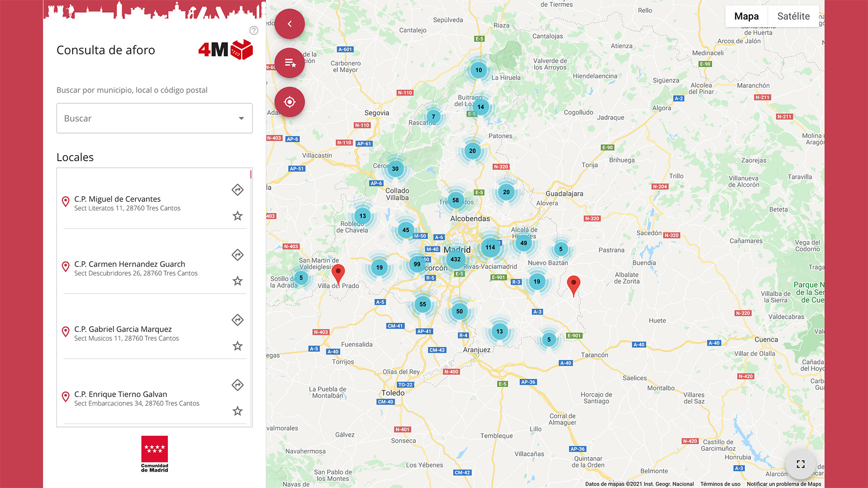Get directions to C.P. Gabriel Garcia Marquez
868x488 pixels.
(x=237, y=320)
